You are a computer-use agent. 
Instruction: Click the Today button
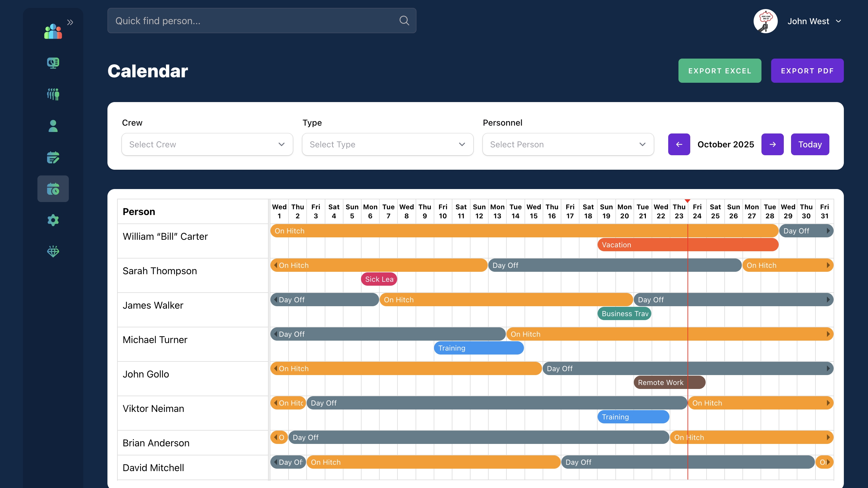810,144
